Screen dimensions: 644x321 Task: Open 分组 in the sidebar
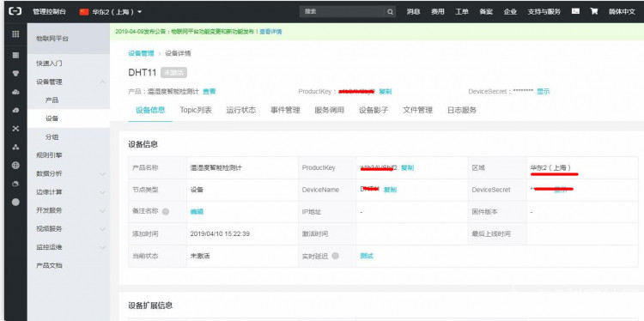tap(52, 137)
